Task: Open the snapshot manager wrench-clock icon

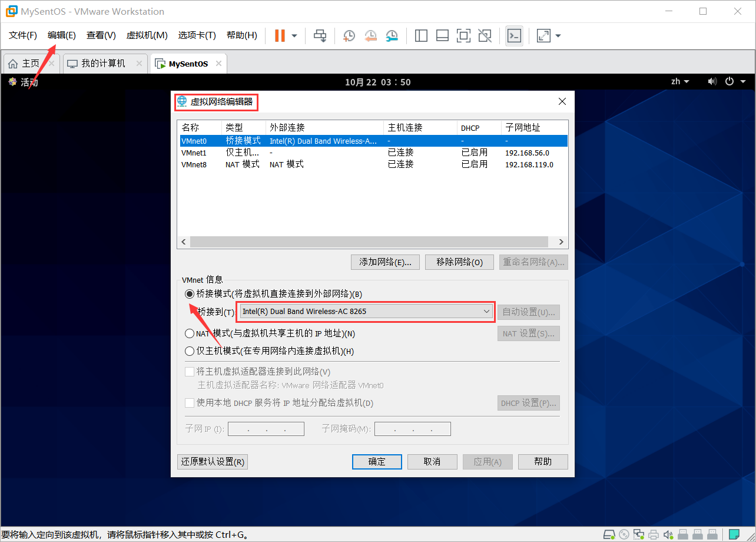Action: pyautogui.click(x=392, y=36)
